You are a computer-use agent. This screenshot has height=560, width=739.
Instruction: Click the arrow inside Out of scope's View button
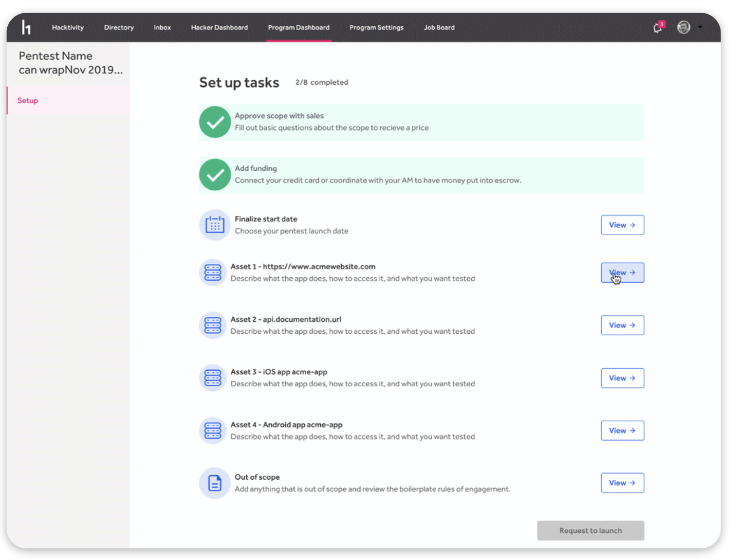[632, 483]
